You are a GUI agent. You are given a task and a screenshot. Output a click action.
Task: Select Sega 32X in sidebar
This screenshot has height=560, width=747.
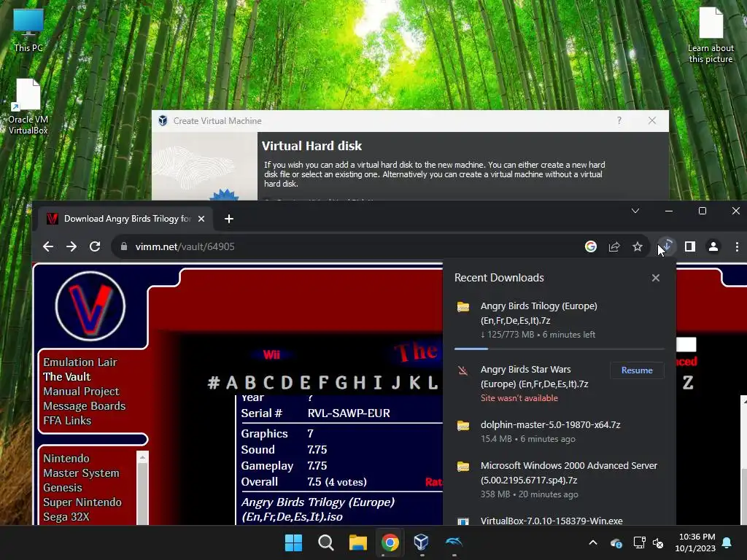click(66, 517)
